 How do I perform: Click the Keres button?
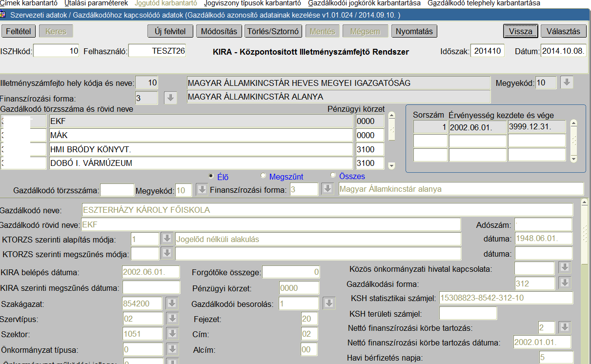click(56, 31)
